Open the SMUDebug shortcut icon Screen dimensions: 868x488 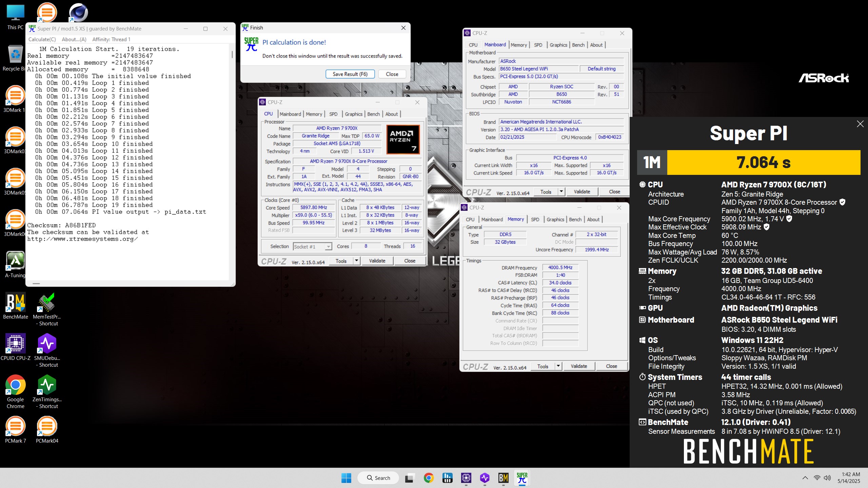47,350
